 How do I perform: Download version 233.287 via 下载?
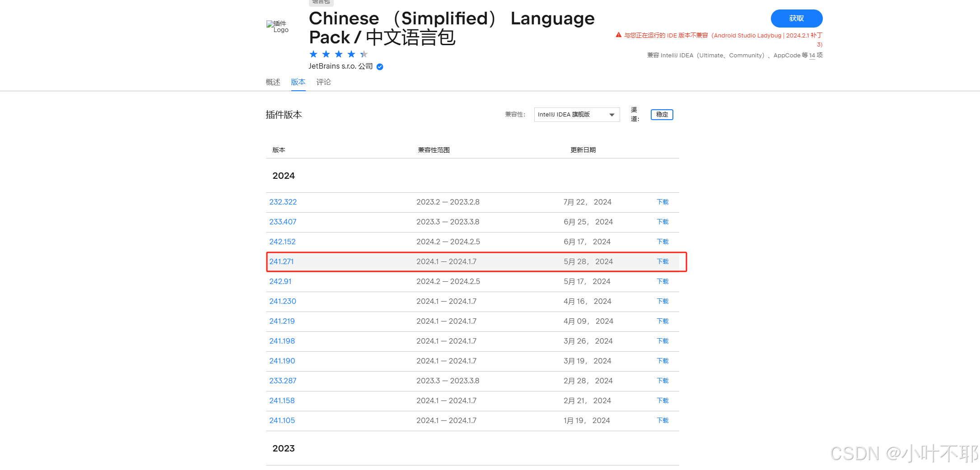[663, 381]
